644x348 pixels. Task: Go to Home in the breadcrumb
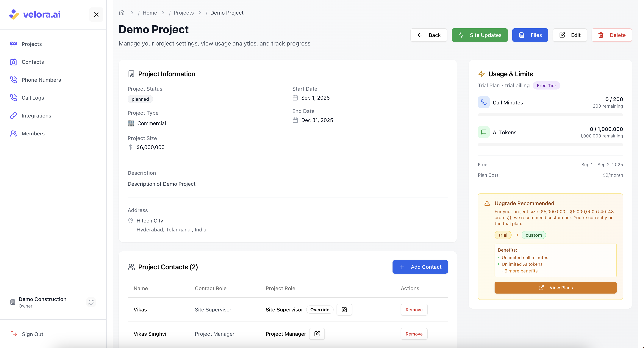[x=150, y=13]
